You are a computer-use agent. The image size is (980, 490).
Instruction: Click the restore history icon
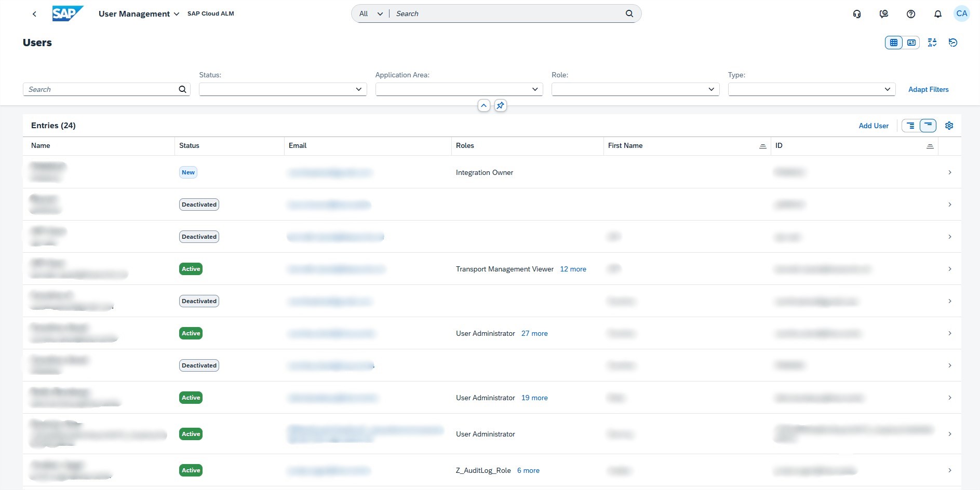point(953,43)
